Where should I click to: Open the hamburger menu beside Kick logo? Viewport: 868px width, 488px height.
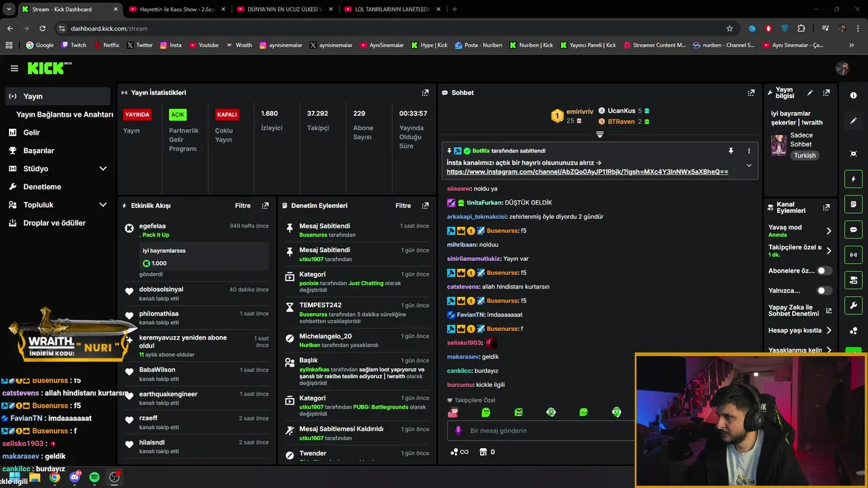14,68
